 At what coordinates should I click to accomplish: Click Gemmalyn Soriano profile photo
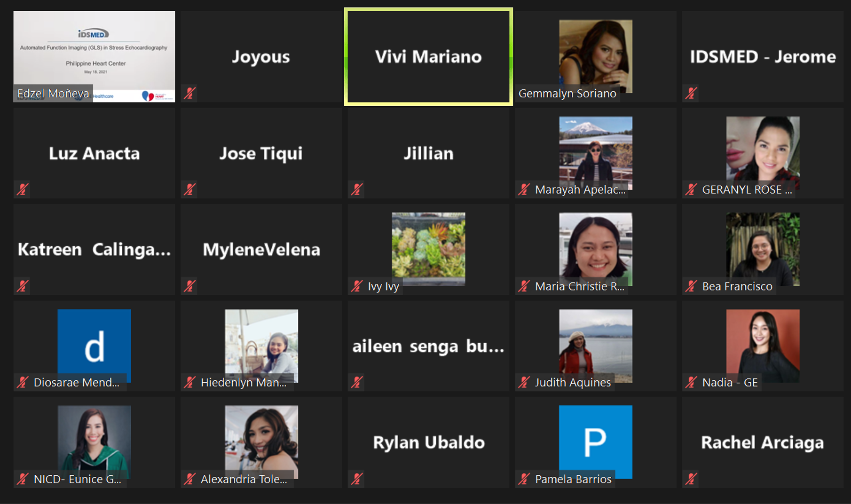click(x=596, y=56)
